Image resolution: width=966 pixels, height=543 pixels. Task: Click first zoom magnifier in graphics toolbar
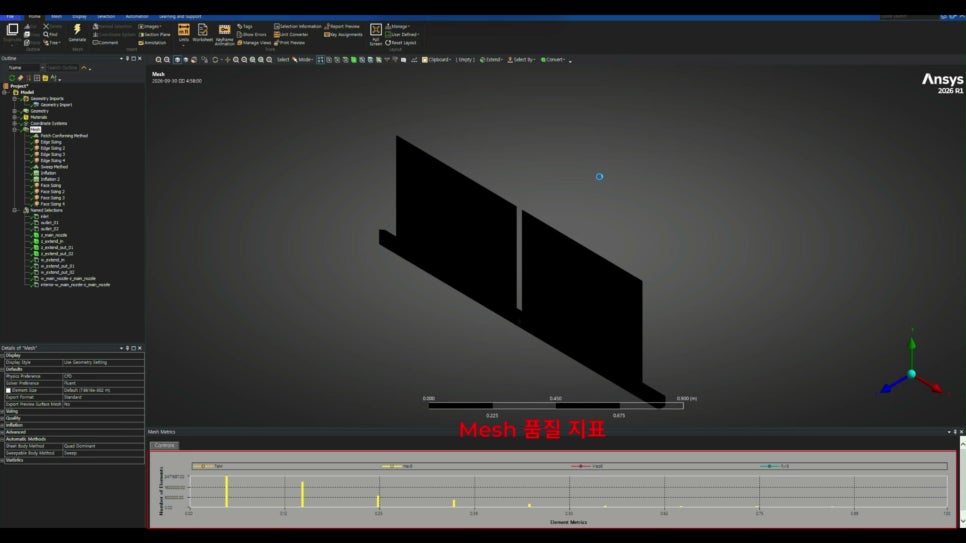click(x=158, y=60)
